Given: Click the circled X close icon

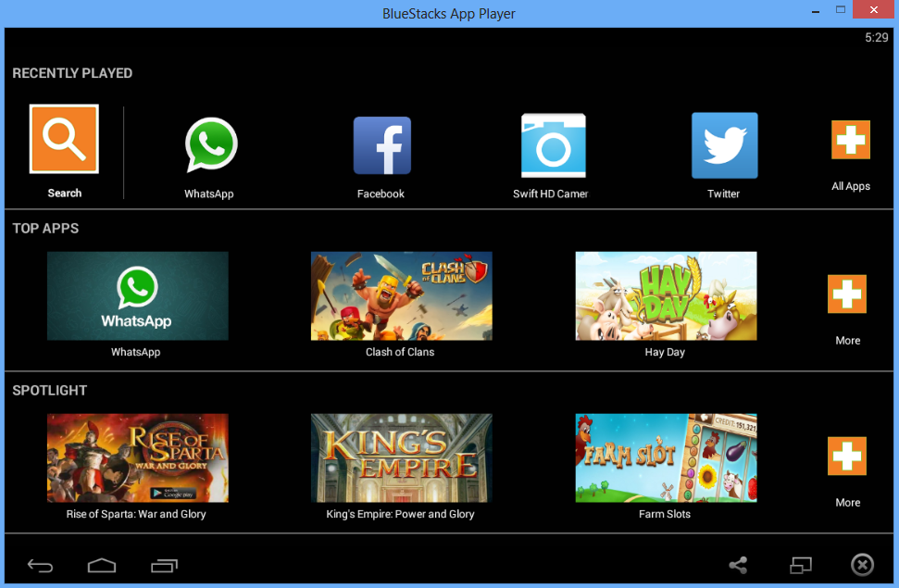Looking at the screenshot, I should point(862,565).
